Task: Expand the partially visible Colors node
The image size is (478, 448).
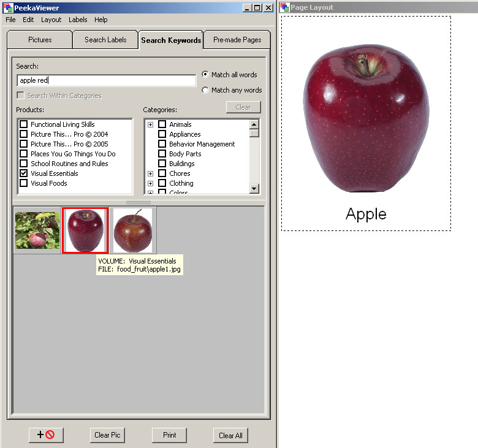Action: (x=150, y=192)
